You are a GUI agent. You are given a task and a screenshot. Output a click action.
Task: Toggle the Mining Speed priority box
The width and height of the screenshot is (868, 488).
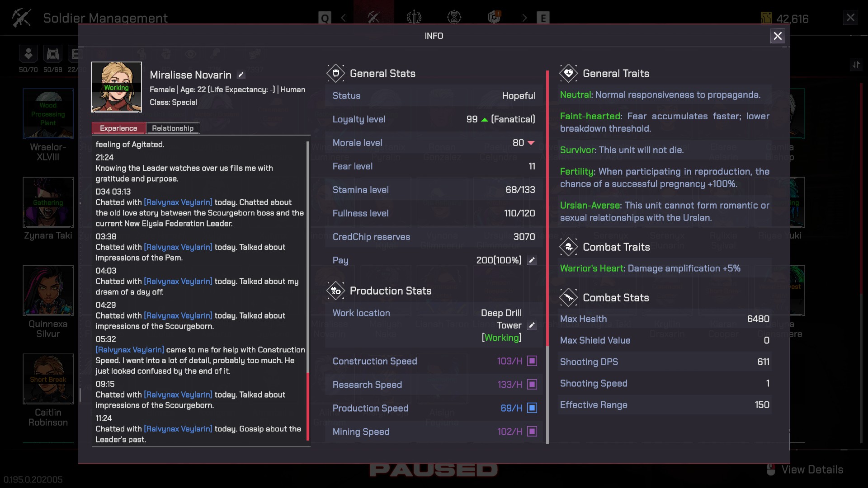[x=532, y=432]
